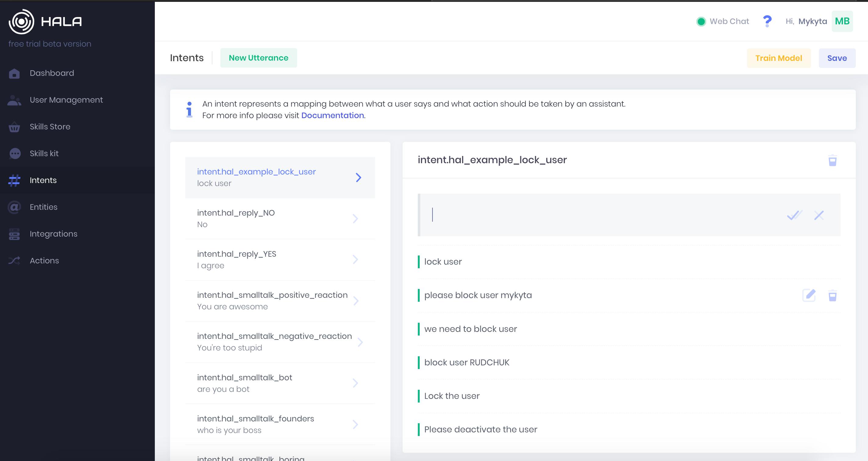
Task: Edit the 'please block user mykyta' utterance
Action: tap(809, 295)
